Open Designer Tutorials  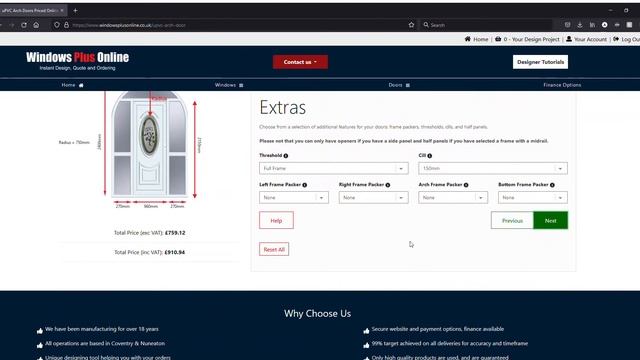click(x=540, y=62)
